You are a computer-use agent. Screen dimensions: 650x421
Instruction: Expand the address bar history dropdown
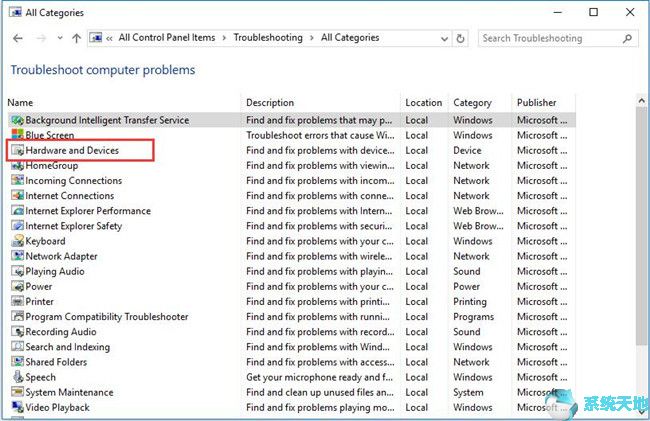(x=444, y=39)
